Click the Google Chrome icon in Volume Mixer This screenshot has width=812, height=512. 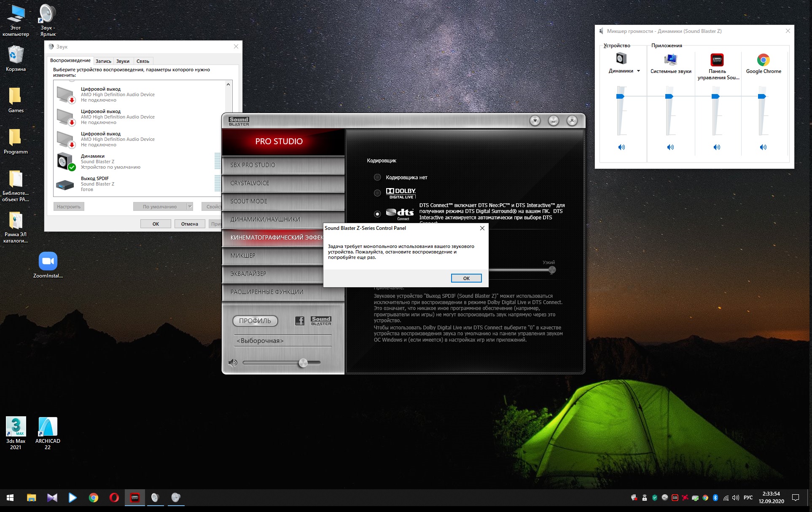pos(763,59)
